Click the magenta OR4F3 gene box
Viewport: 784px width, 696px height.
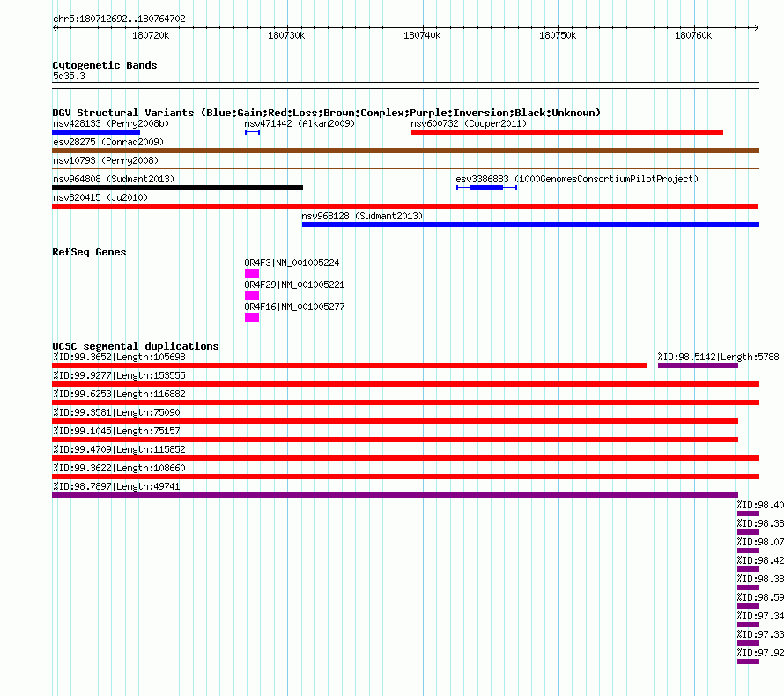[x=252, y=273]
